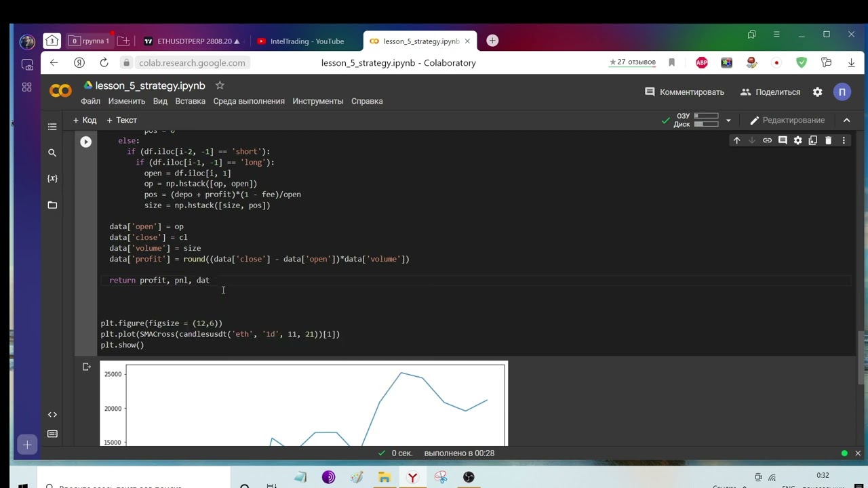Open Colab settings gear in the header
Viewport: 868px width, 488px height.
[817, 92]
